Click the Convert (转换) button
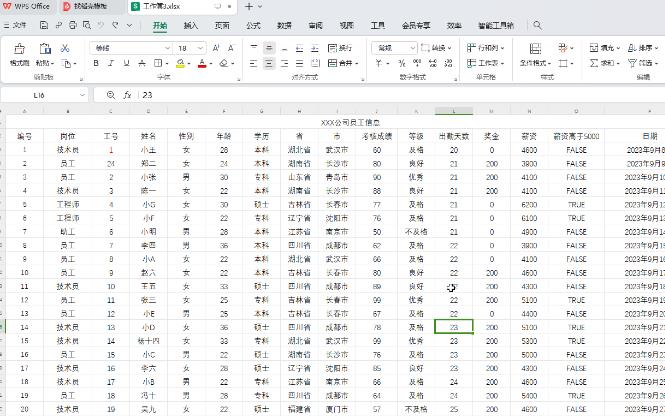 pos(436,48)
